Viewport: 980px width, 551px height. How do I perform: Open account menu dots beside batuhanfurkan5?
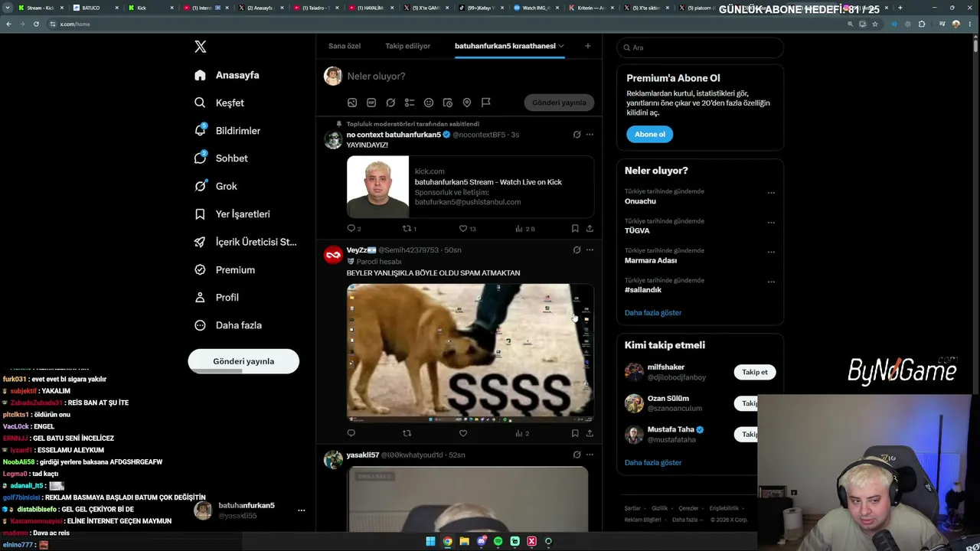click(x=302, y=510)
